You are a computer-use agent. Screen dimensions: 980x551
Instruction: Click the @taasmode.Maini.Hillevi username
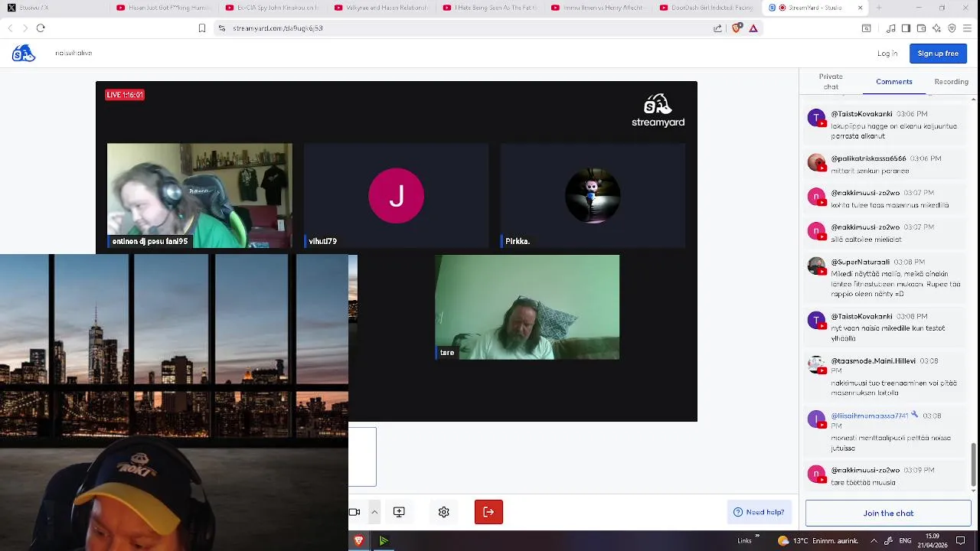tap(874, 360)
